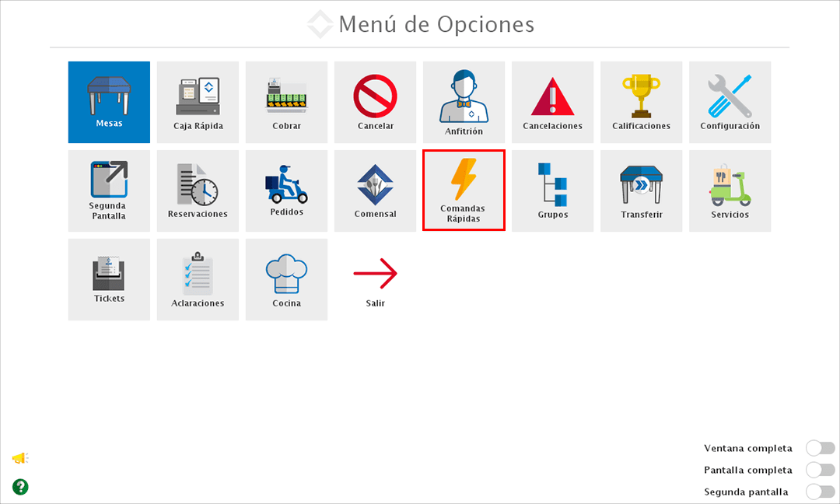Launch Comandas Rápidas lightning tile
The height and width of the screenshot is (504, 840).
tap(464, 191)
